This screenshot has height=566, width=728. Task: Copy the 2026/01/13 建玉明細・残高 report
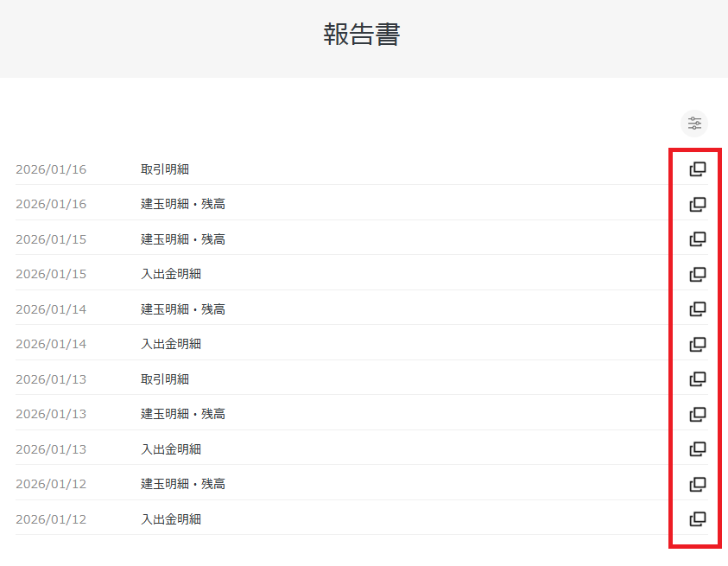click(696, 413)
